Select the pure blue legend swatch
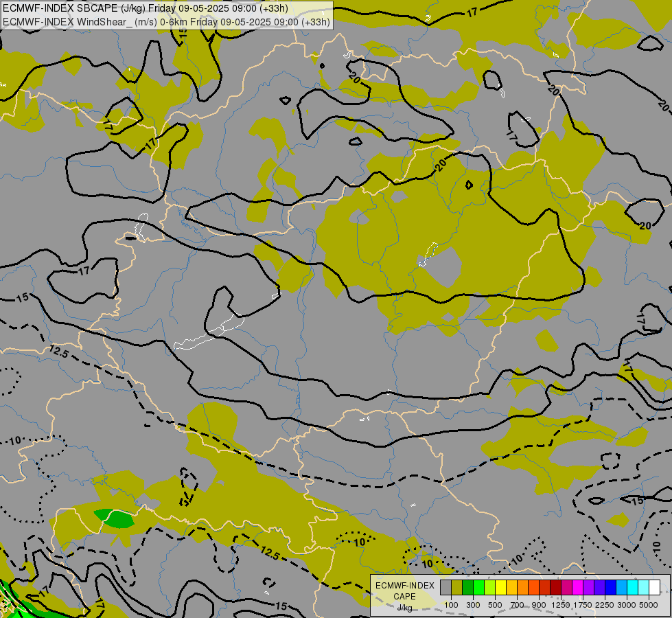This screenshot has width=672, height=618. point(610,587)
